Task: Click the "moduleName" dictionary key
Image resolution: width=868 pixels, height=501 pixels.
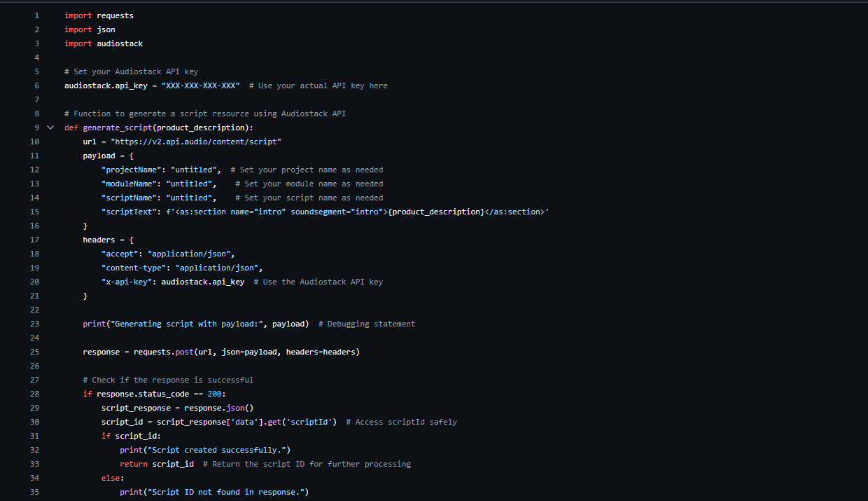Action: pyautogui.click(x=129, y=184)
